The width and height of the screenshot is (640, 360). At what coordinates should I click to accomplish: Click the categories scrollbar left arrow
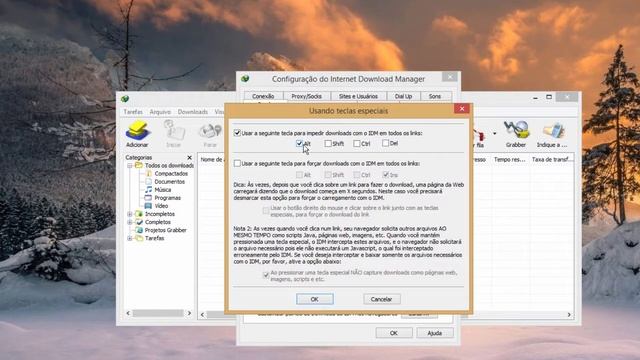point(128,313)
